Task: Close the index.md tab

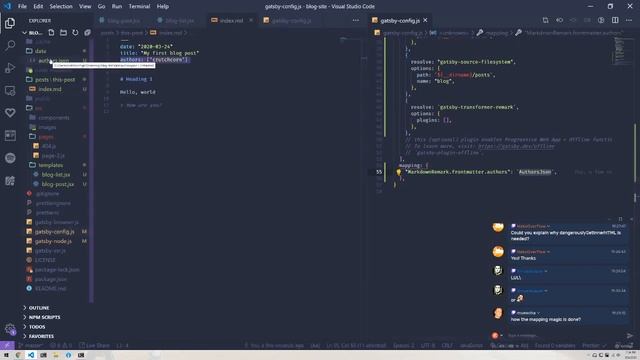Action: (x=251, y=20)
